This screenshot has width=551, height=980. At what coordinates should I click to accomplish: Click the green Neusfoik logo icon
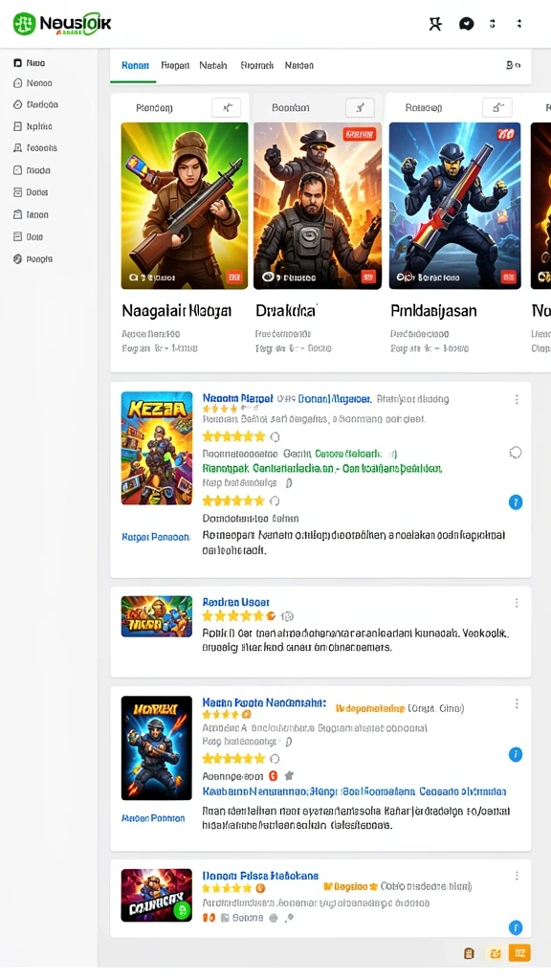24,24
